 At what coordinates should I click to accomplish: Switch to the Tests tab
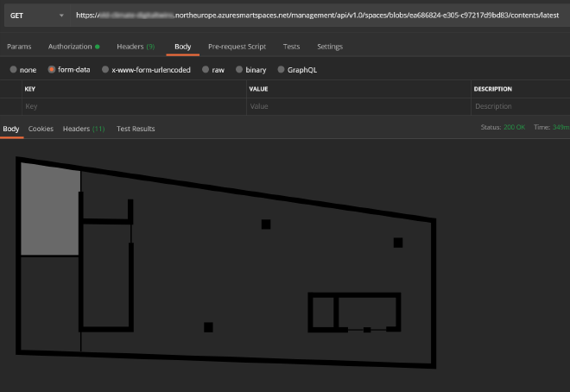coord(291,47)
